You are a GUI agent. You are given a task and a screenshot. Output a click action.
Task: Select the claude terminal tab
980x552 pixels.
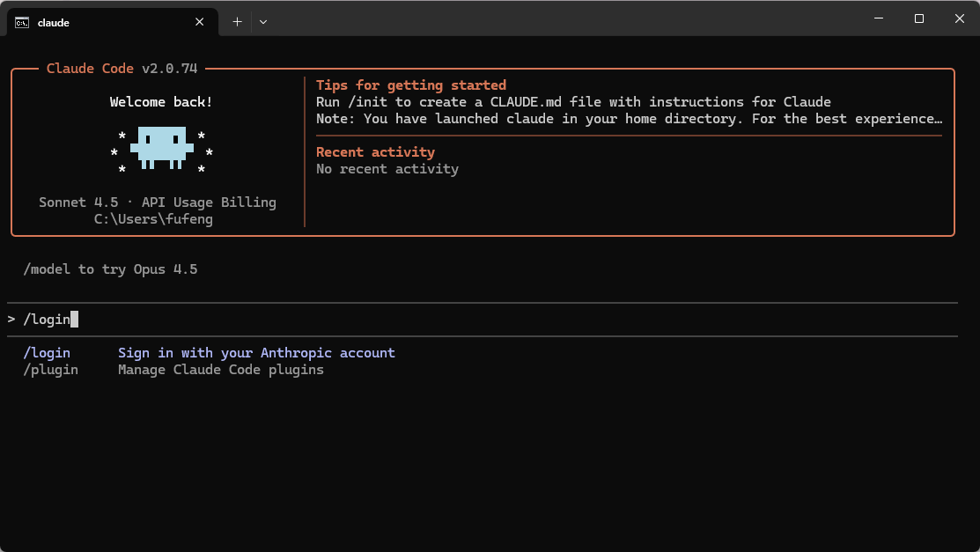point(113,22)
